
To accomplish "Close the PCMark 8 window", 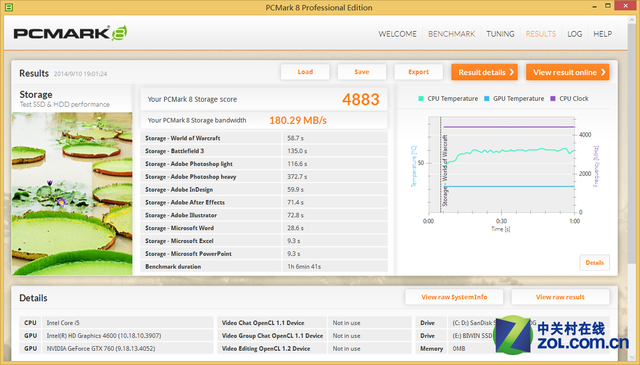I will [x=626, y=5].
